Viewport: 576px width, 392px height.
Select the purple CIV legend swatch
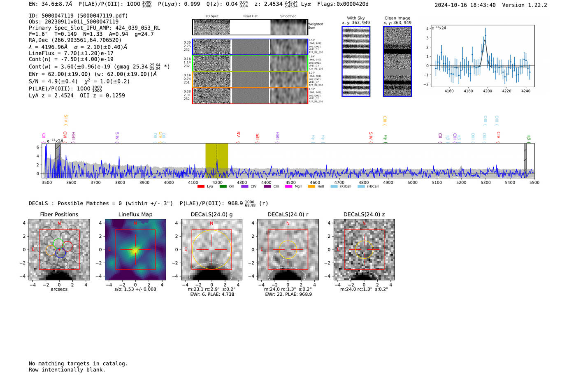(x=245, y=186)
